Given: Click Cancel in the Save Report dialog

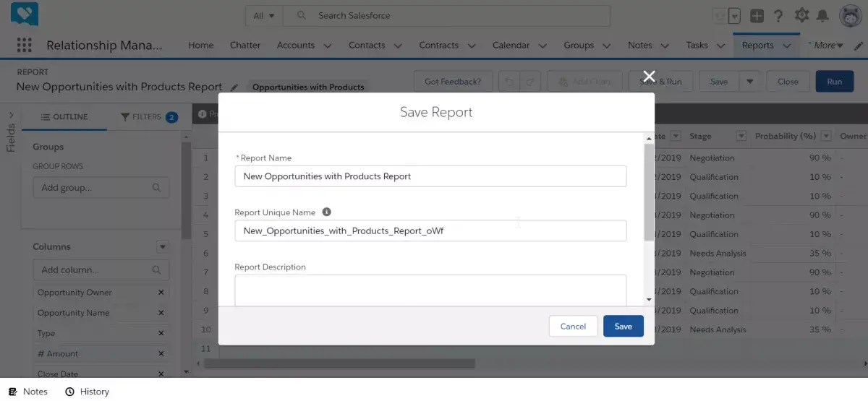Looking at the screenshot, I should click(573, 326).
